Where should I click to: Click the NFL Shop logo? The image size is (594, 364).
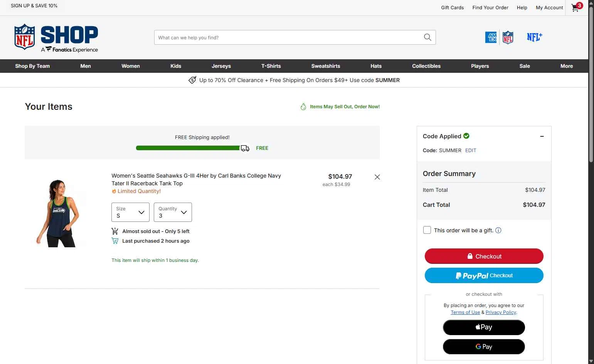56,38
